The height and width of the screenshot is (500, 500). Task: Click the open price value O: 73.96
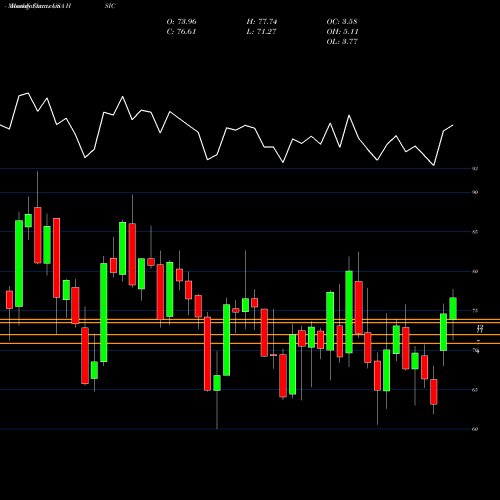click(x=182, y=22)
